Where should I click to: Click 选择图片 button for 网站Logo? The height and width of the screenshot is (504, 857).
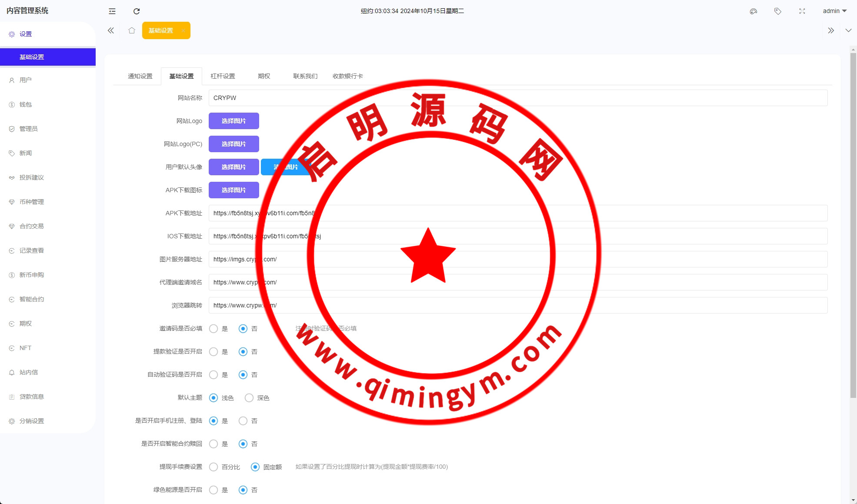pos(234,121)
